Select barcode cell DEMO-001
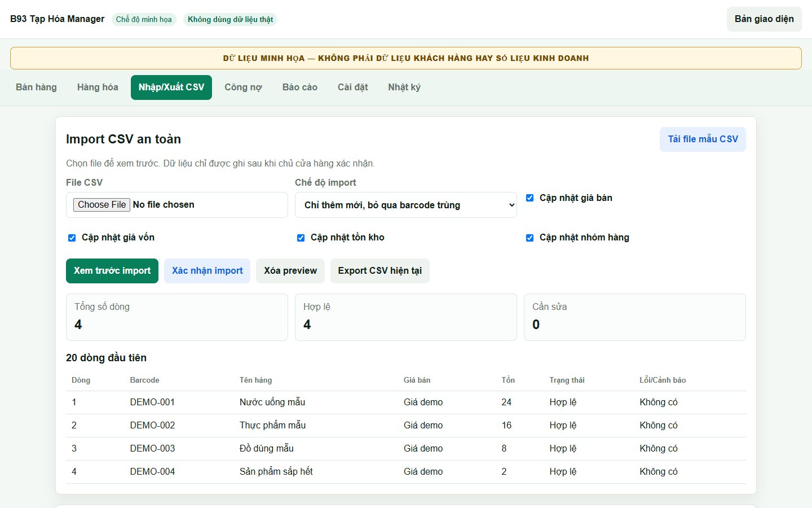Image resolution: width=812 pixels, height=508 pixels. tap(152, 402)
